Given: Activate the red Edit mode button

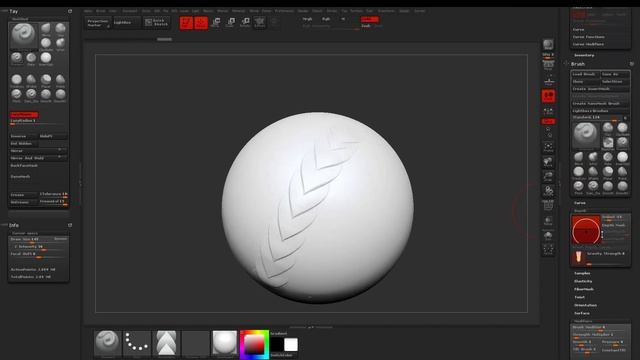Looking at the screenshot, I should (x=186, y=23).
